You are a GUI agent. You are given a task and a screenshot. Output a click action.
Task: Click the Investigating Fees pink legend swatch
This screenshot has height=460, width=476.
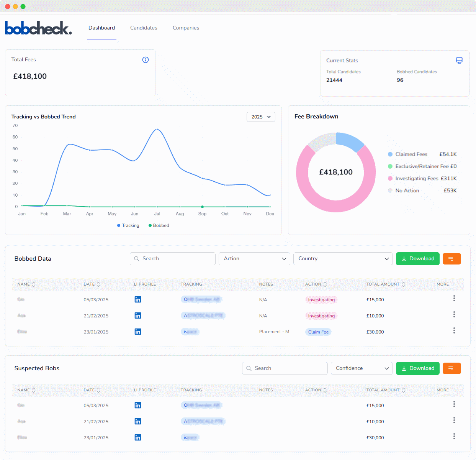click(x=390, y=179)
